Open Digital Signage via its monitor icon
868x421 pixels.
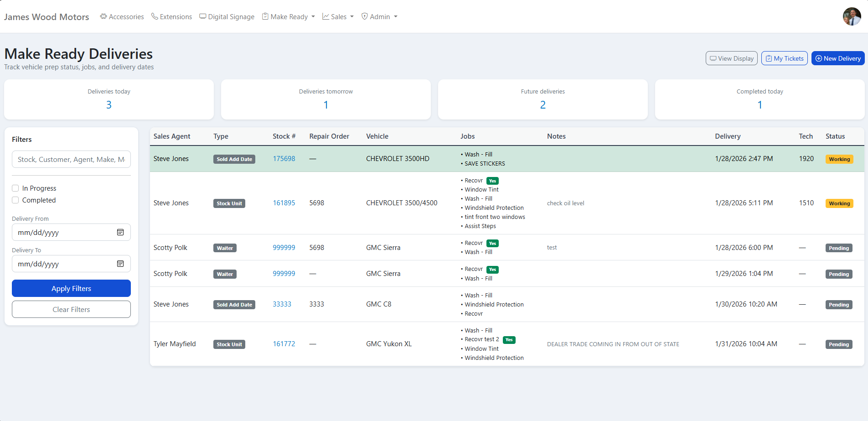point(202,16)
